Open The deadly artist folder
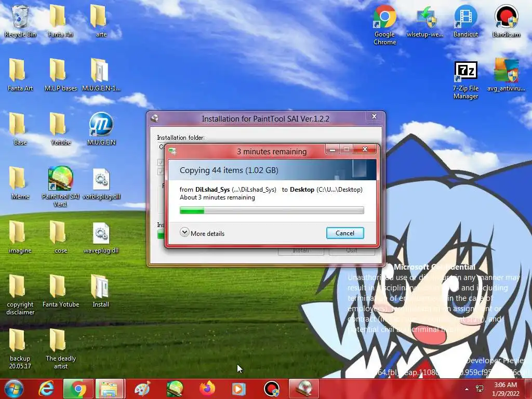 coord(60,349)
